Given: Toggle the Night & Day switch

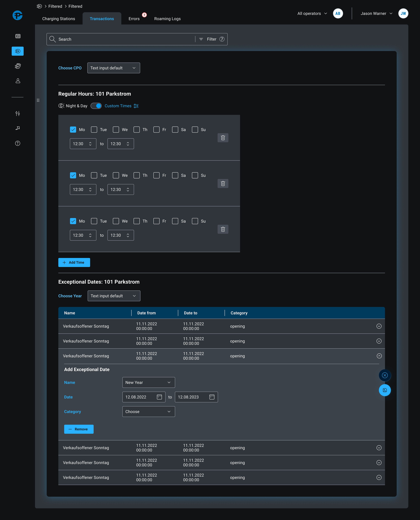Looking at the screenshot, I should click(96, 106).
